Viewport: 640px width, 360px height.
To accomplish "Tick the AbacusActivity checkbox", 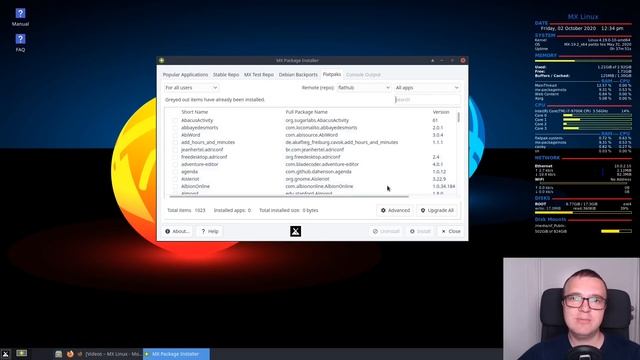I will coord(175,120).
